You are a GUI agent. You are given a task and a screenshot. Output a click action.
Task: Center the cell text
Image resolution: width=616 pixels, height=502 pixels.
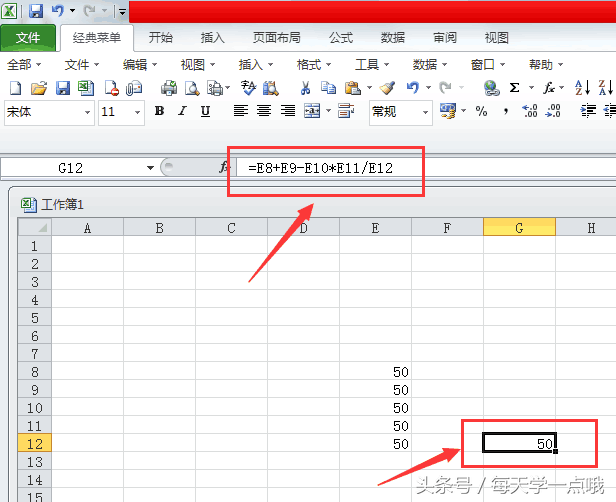click(x=264, y=111)
